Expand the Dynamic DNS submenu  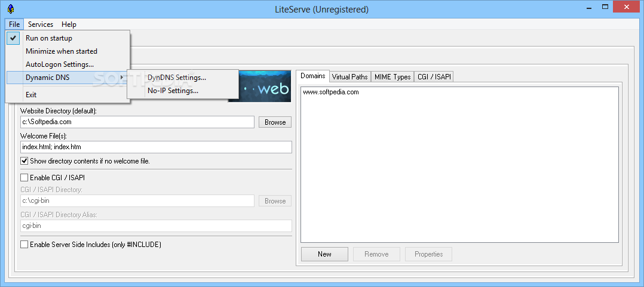pyautogui.click(x=68, y=78)
